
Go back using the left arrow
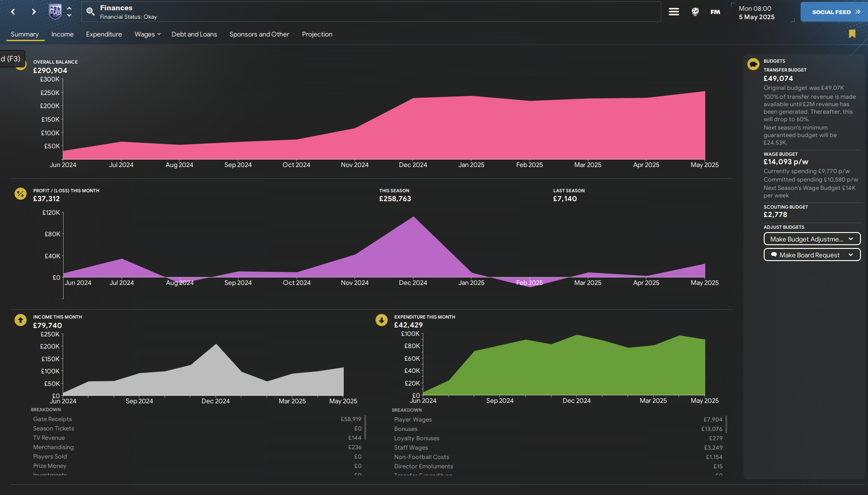click(x=13, y=12)
